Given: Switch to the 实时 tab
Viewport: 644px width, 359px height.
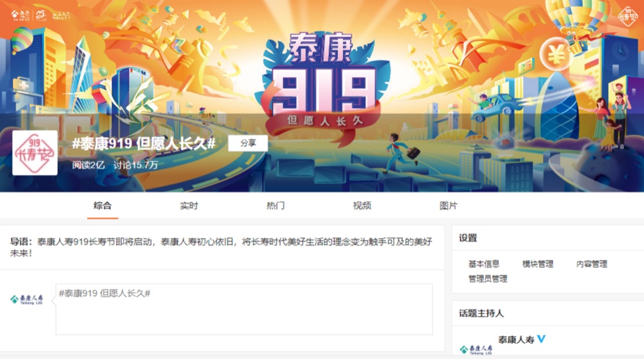Looking at the screenshot, I should pyautogui.click(x=189, y=205).
